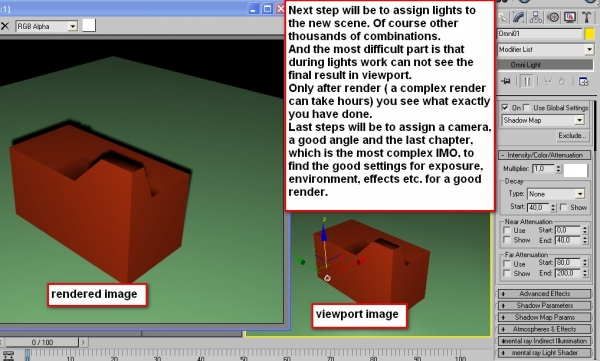600x361 pixels.
Task: Toggle the Show End Result button
Action: [x=527, y=81]
